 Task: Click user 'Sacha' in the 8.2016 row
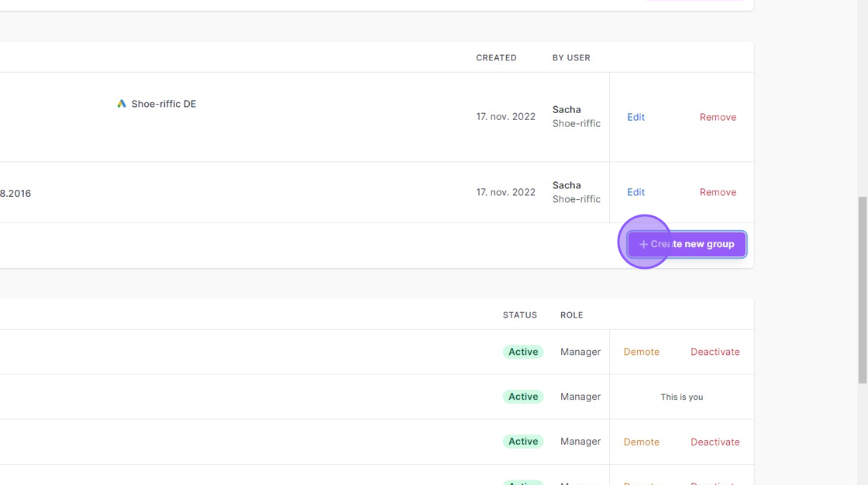coord(567,185)
